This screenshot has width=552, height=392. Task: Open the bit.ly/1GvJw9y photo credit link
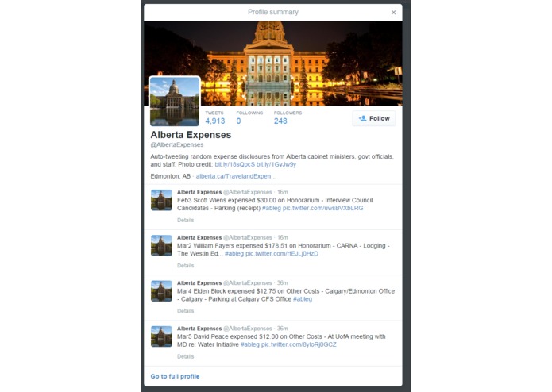276,164
